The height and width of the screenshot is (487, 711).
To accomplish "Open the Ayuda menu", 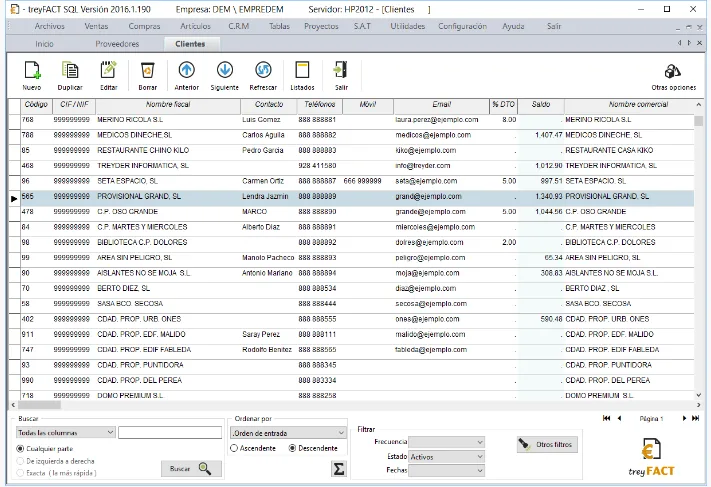I will coord(513,26).
